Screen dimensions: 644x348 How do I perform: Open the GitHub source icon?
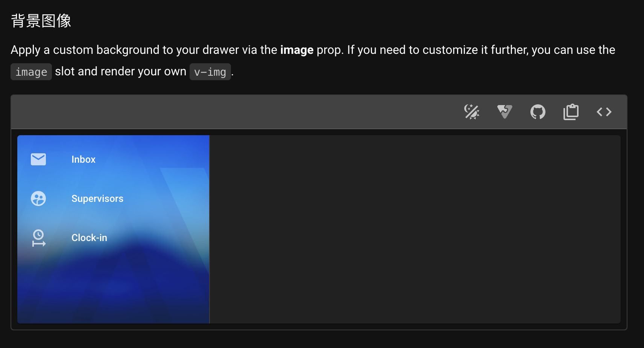click(x=538, y=112)
